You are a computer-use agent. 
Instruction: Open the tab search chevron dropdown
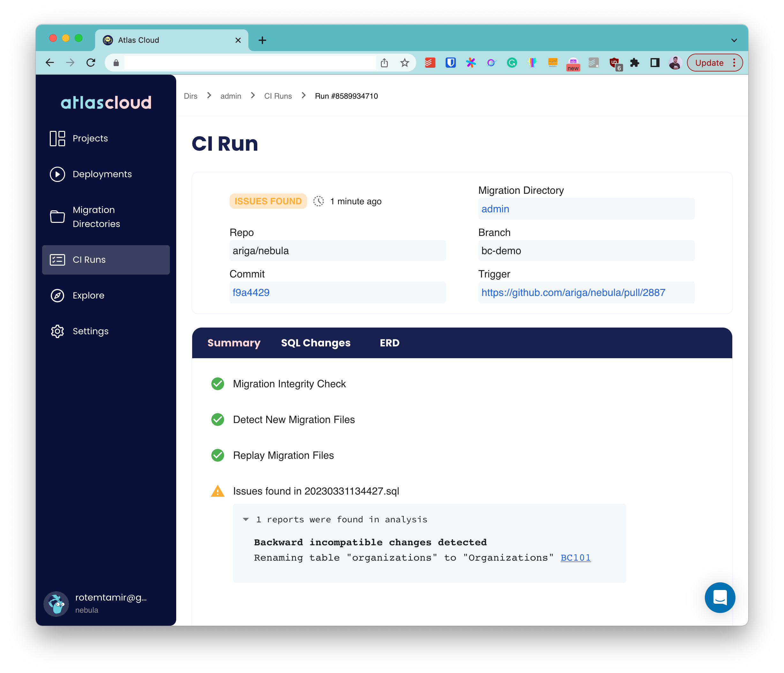[734, 40]
